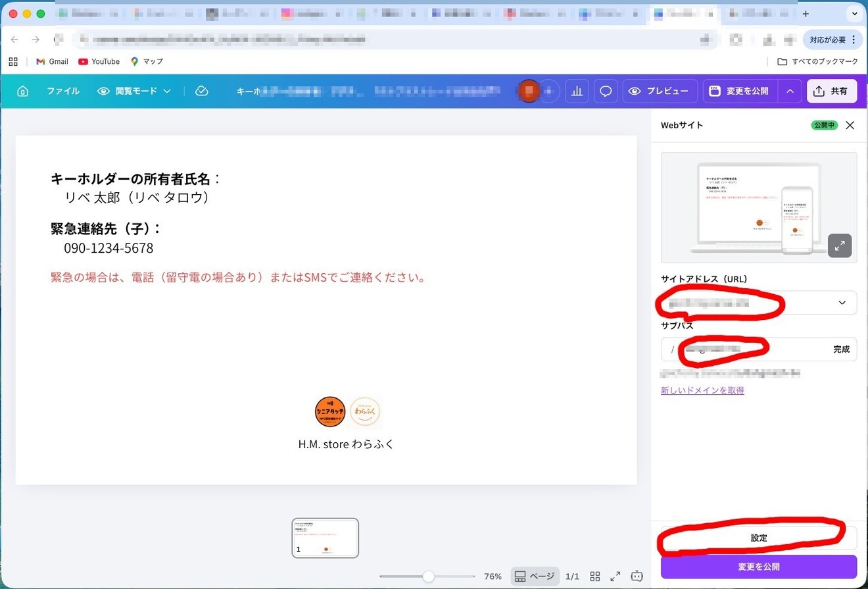Select the H.M. store わらふく caption

click(346, 444)
